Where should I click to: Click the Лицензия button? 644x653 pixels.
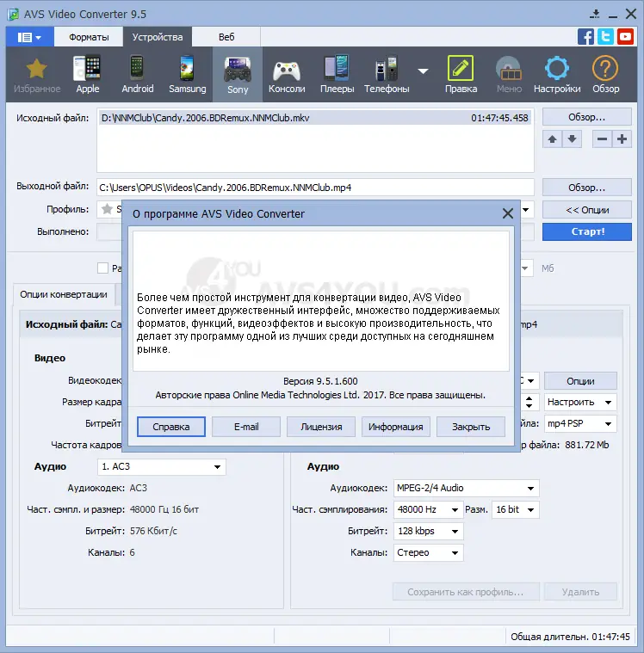pos(321,427)
